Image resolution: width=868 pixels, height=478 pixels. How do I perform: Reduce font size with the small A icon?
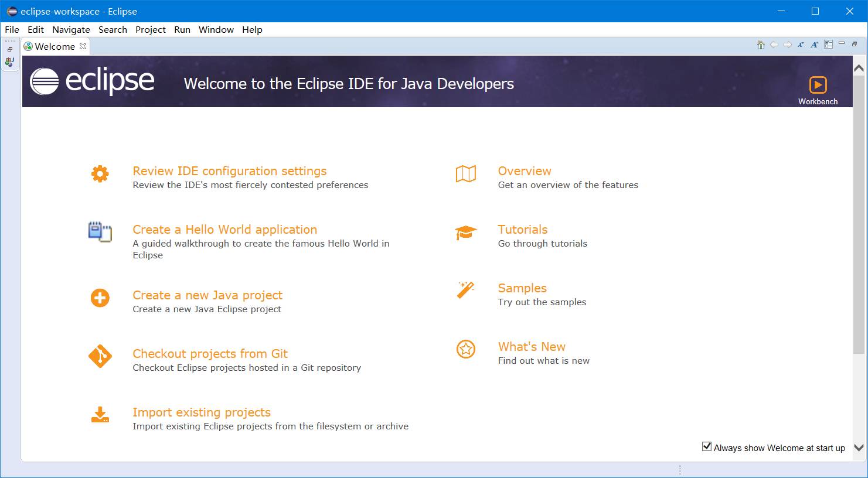point(801,45)
